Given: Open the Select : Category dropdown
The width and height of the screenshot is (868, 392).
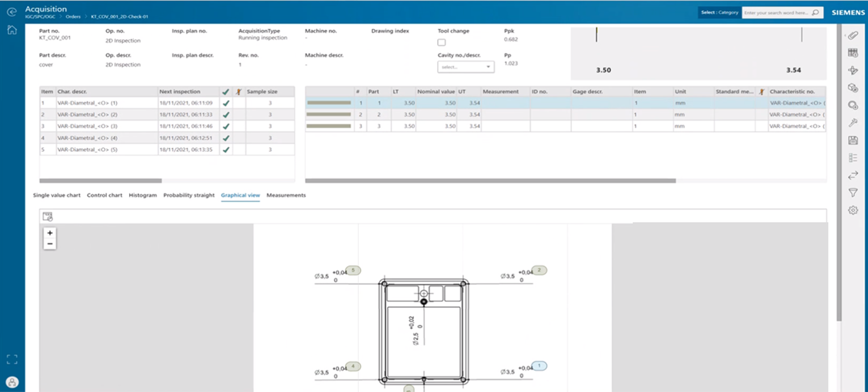Looking at the screenshot, I should (719, 12).
